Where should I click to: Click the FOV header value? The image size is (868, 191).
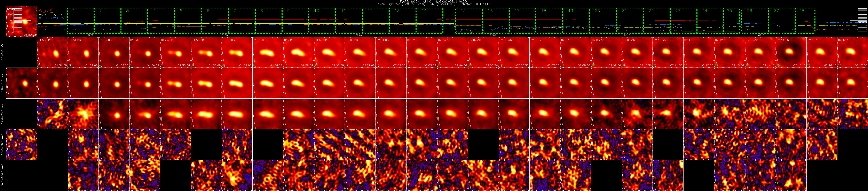(442, 4)
